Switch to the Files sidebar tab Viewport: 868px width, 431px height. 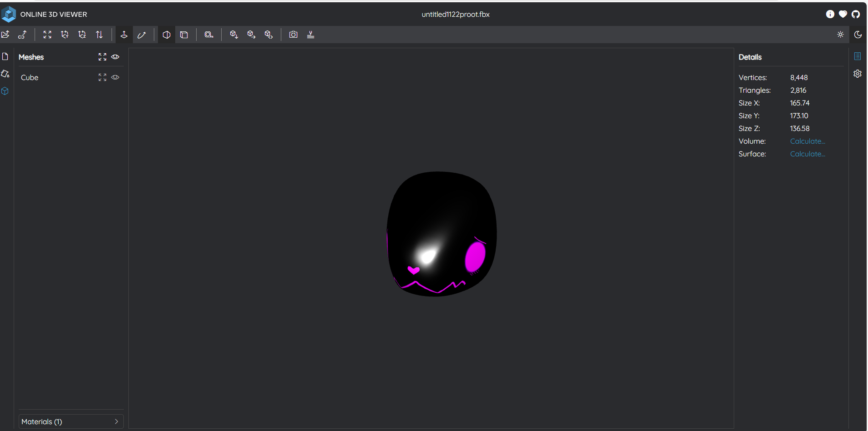(5, 56)
